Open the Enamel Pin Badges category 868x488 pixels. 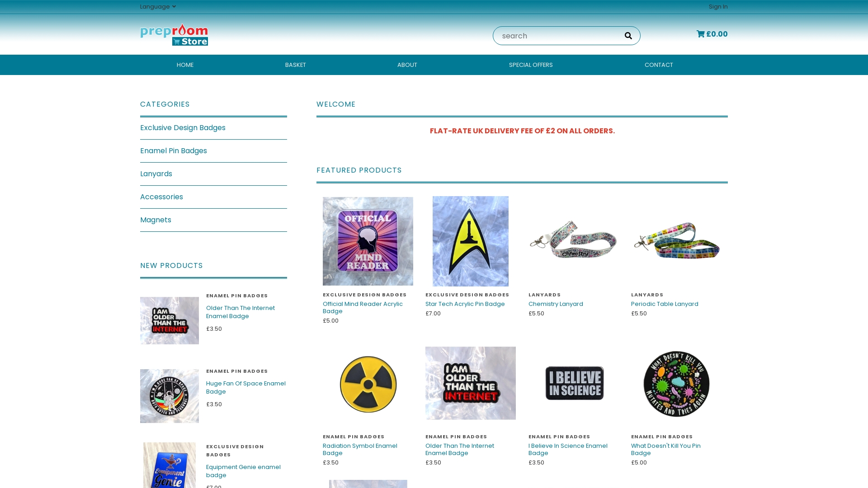coord(174,150)
